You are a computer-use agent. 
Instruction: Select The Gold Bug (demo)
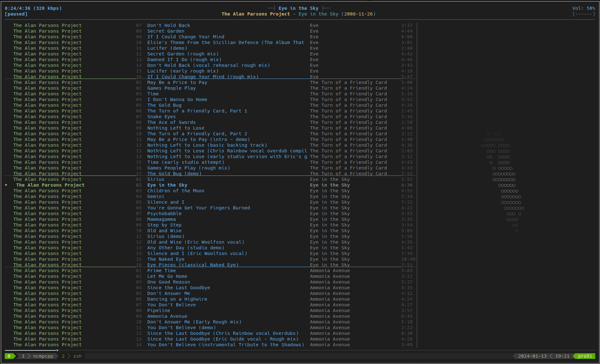174,174
